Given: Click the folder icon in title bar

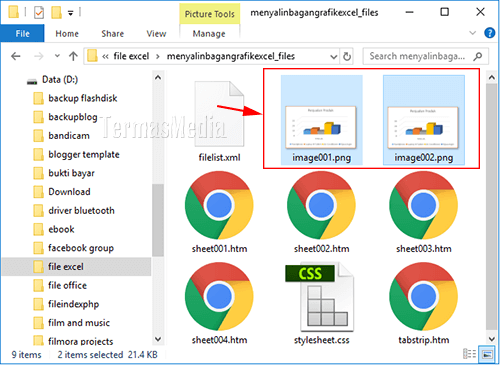Looking at the screenshot, I should point(13,12).
